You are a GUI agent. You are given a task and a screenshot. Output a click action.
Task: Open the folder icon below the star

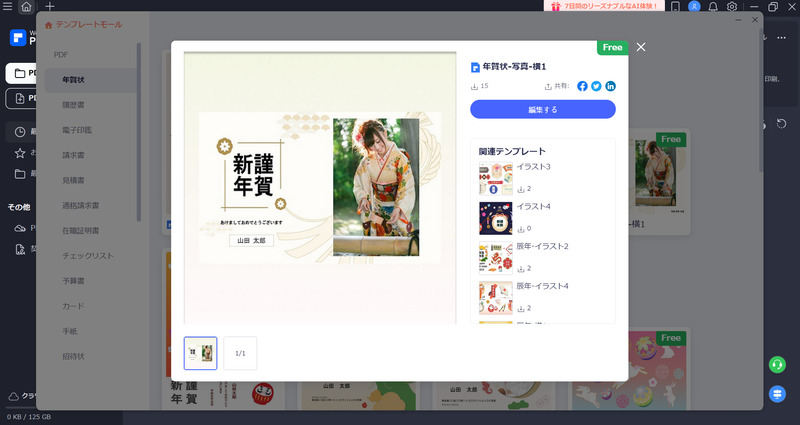point(20,174)
